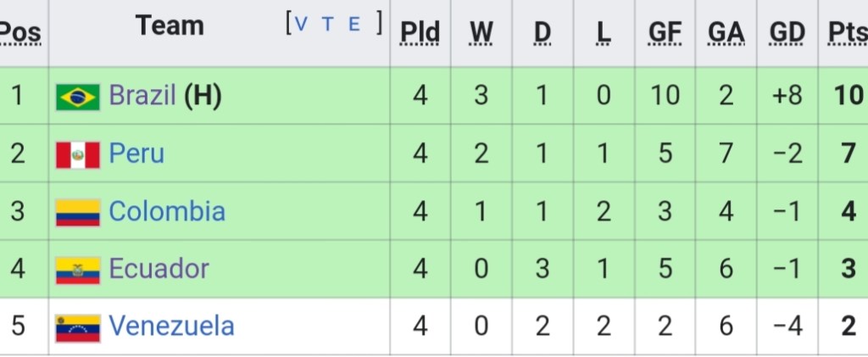Click the GA column header
The width and height of the screenshot is (868, 357).
click(x=726, y=32)
